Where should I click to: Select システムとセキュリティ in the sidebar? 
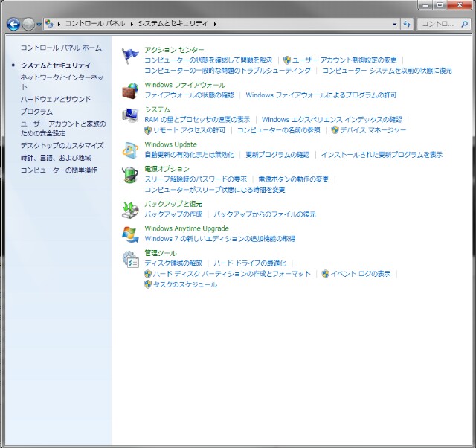[56, 65]
